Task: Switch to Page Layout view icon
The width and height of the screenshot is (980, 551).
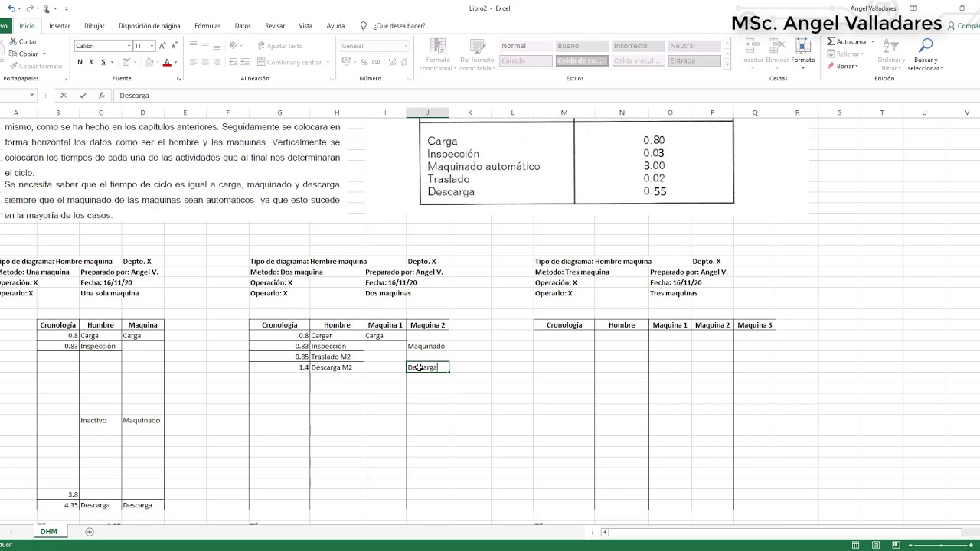Action: pyautogui.click(x=876, y=545)
